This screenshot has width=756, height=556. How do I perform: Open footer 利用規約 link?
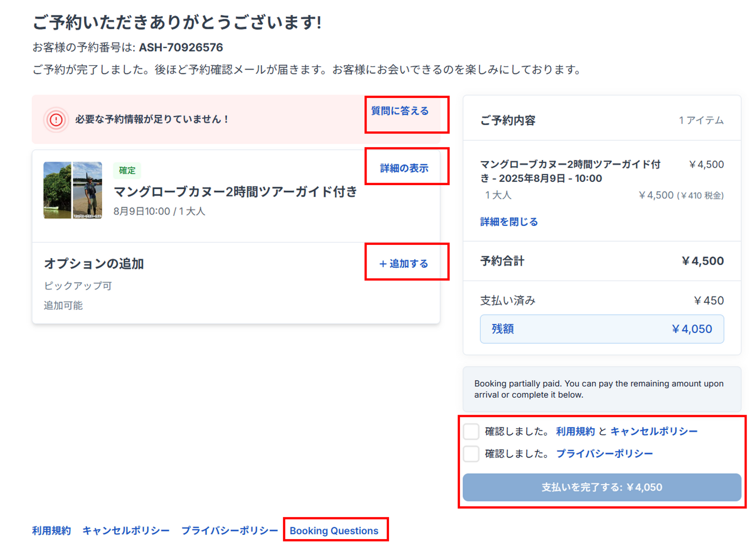[52, 530]
